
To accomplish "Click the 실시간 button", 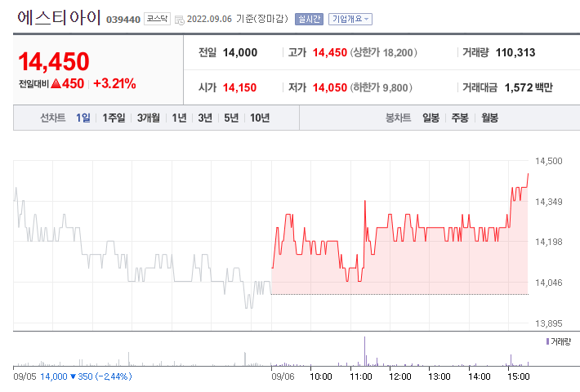I will [x=309, y=20].
